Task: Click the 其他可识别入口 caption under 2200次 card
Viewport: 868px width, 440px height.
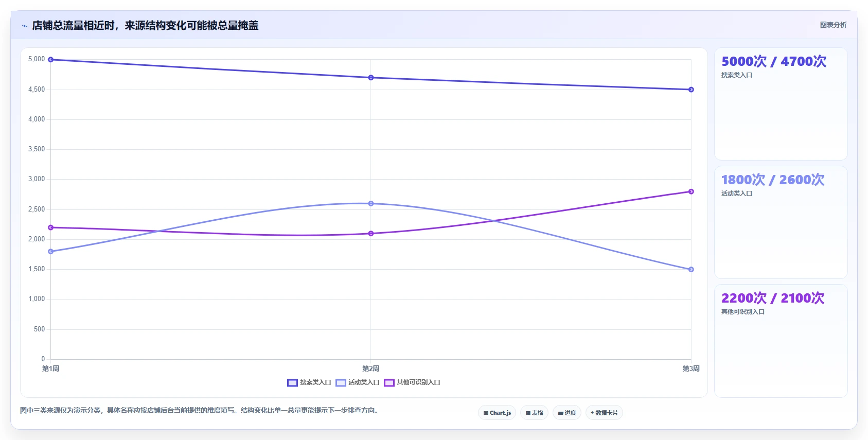Action: (x=743, y=312)
